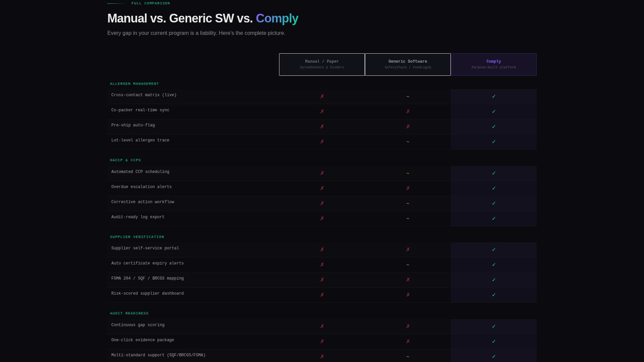644x362 pixels.
Task: Click the Pre-ship auto-flag row label
Action: pyautogui.click(x=133, y=125)
